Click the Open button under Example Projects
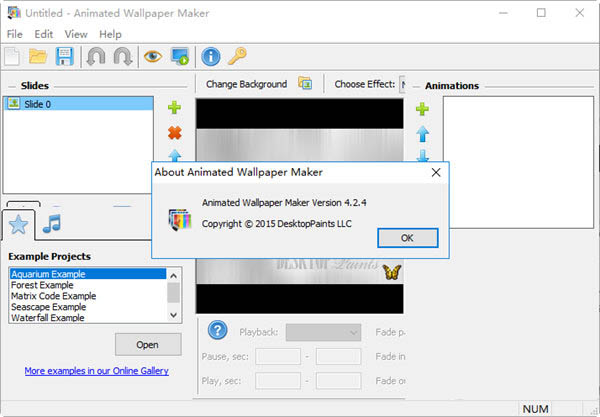This screenshot has width=600, height=417. click(148, 344)
